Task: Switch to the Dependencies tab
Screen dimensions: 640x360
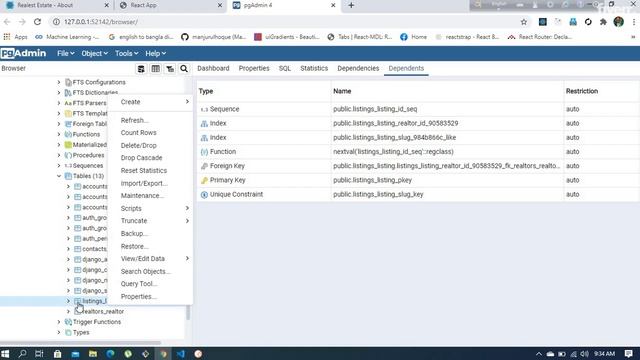Action: [358, 68]
